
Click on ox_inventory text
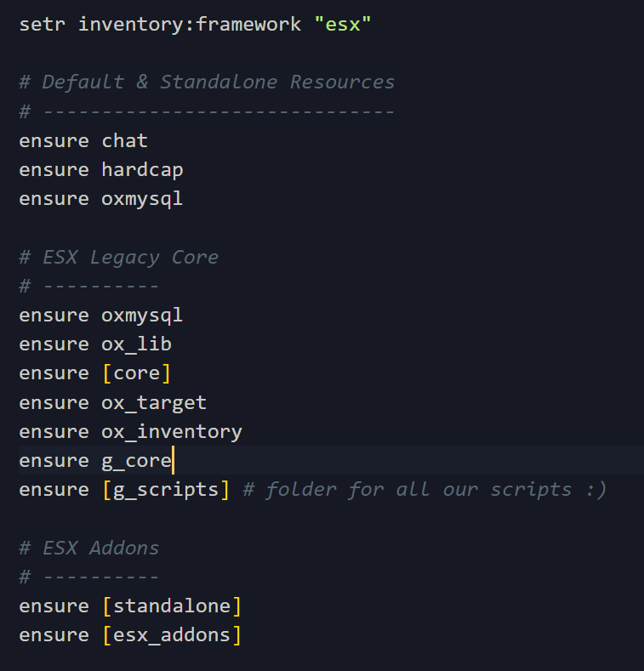pyautogui.click(x=172, y=432)
